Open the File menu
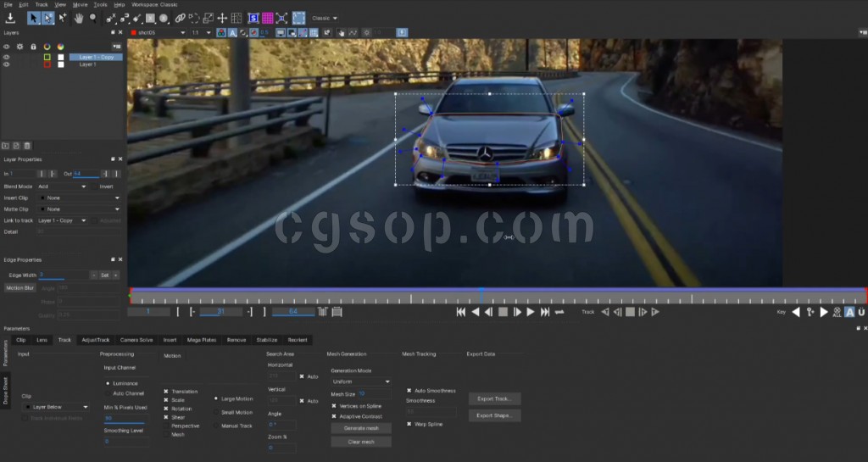This screenshot has width=868, height=462. [x=8, y=4]
